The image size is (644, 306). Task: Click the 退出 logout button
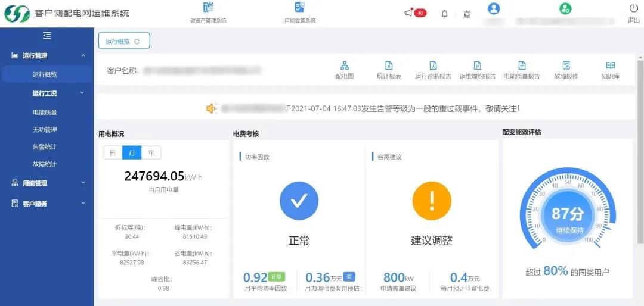click(x=633, y=13)
